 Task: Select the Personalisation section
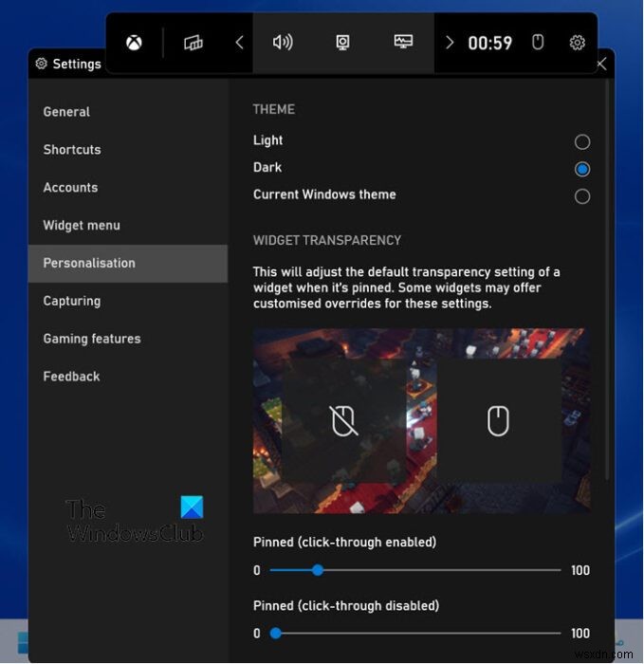[127, 263]
